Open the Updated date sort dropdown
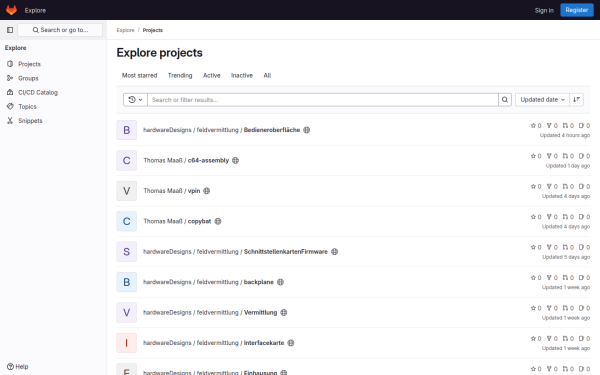Screen dimensions: 600x375 [542, 99]
